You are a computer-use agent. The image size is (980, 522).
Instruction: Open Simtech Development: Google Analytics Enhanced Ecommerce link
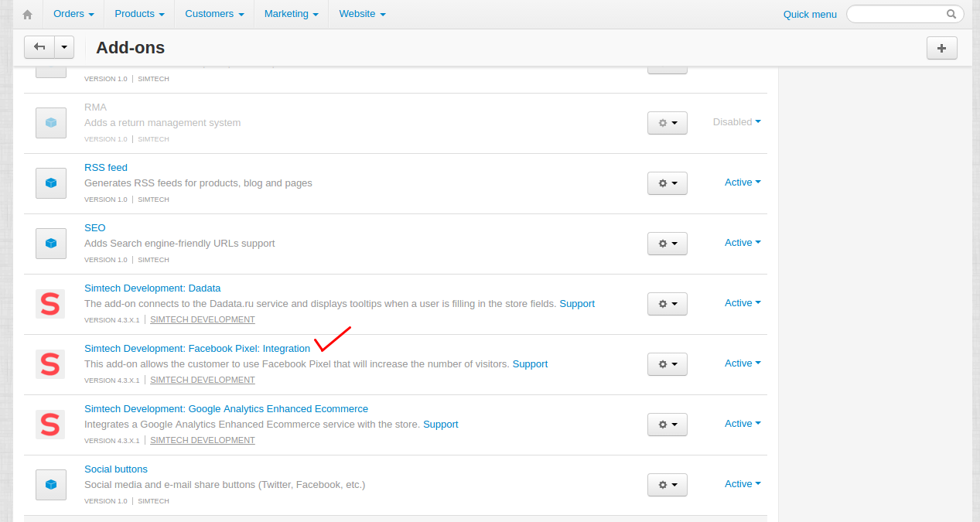tap(226, 409)
